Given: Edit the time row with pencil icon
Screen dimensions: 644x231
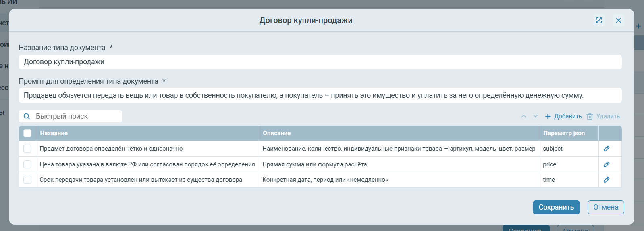Looking at the screenshot, I should point(607,180).
